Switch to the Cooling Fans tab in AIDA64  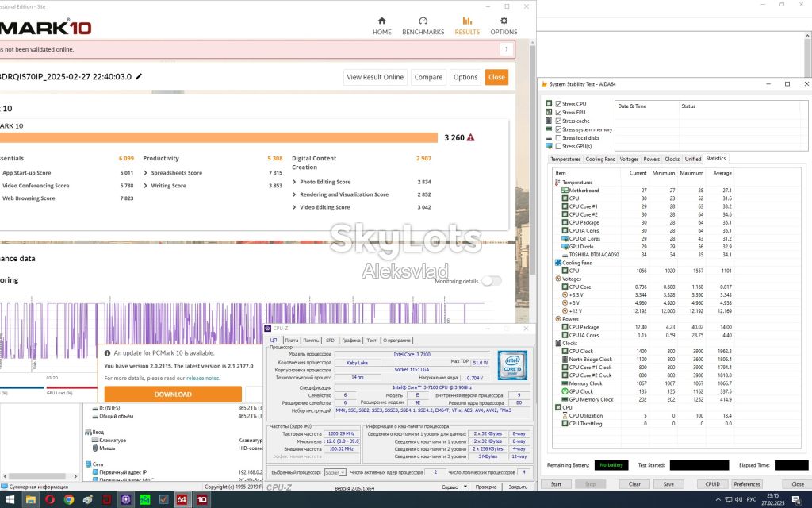(x=600, y=159)
